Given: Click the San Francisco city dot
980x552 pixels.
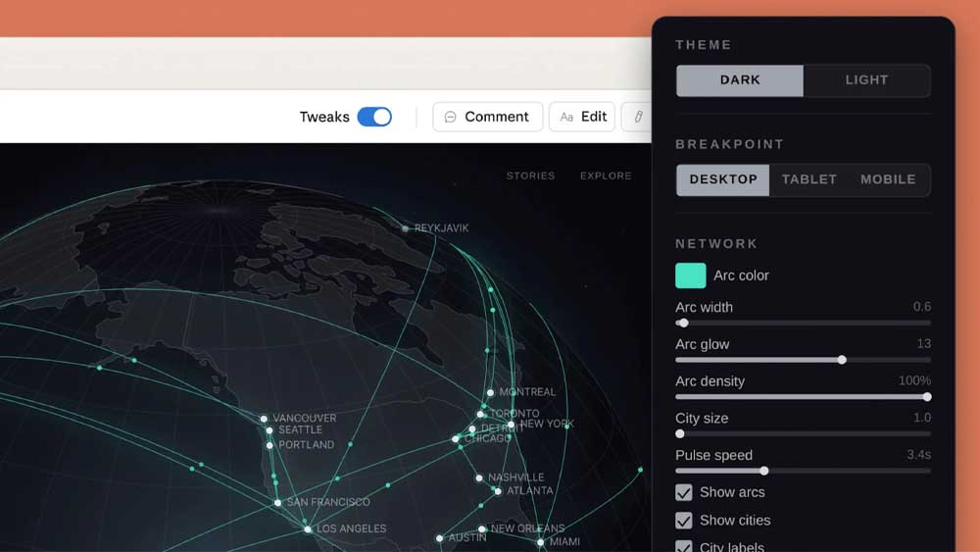Looking at the screenshot, I should (278, 503).
